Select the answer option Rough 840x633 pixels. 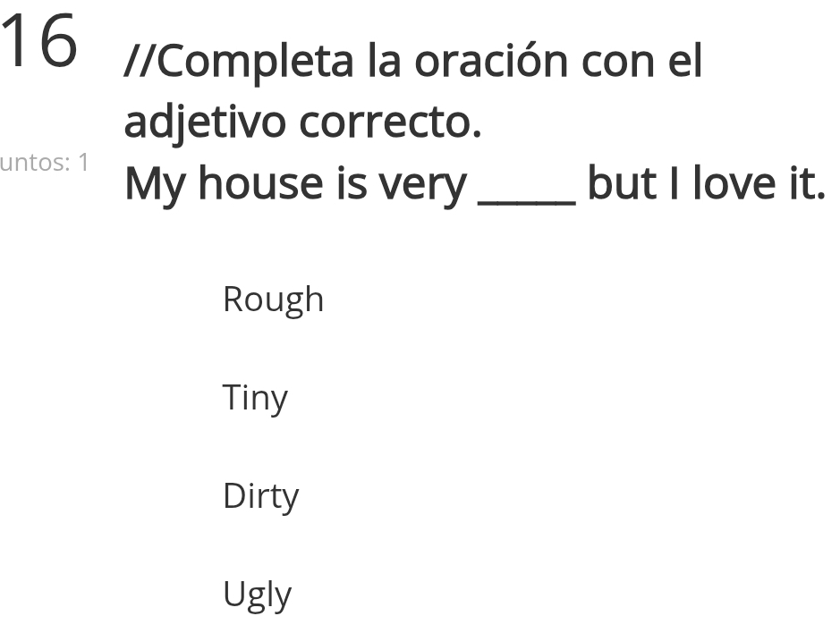point(273,300)
